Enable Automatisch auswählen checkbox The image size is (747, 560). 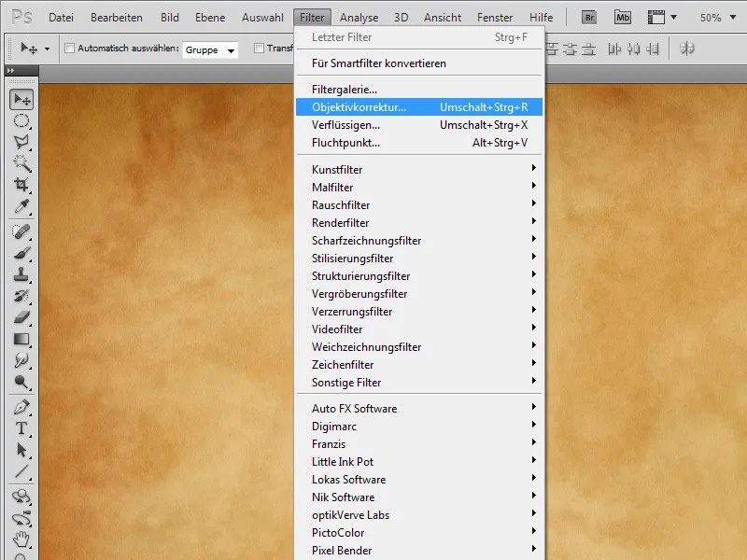[69, 49]
